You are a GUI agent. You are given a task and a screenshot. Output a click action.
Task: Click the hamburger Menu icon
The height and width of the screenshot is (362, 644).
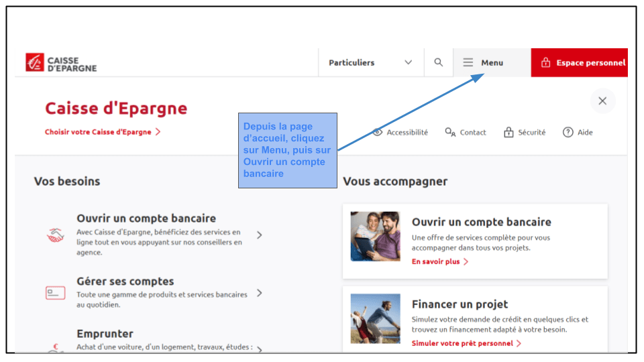468,62
